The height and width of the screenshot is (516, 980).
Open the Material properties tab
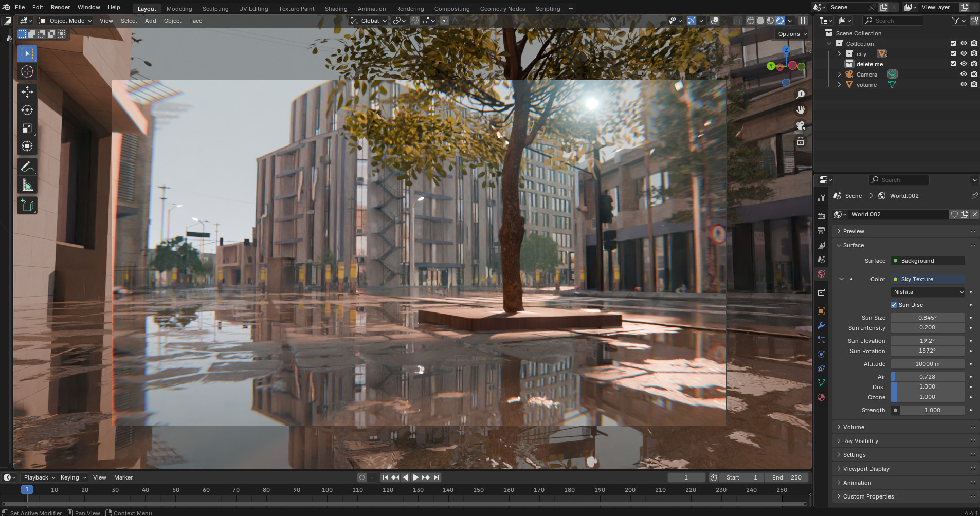[x=821, y=397]
